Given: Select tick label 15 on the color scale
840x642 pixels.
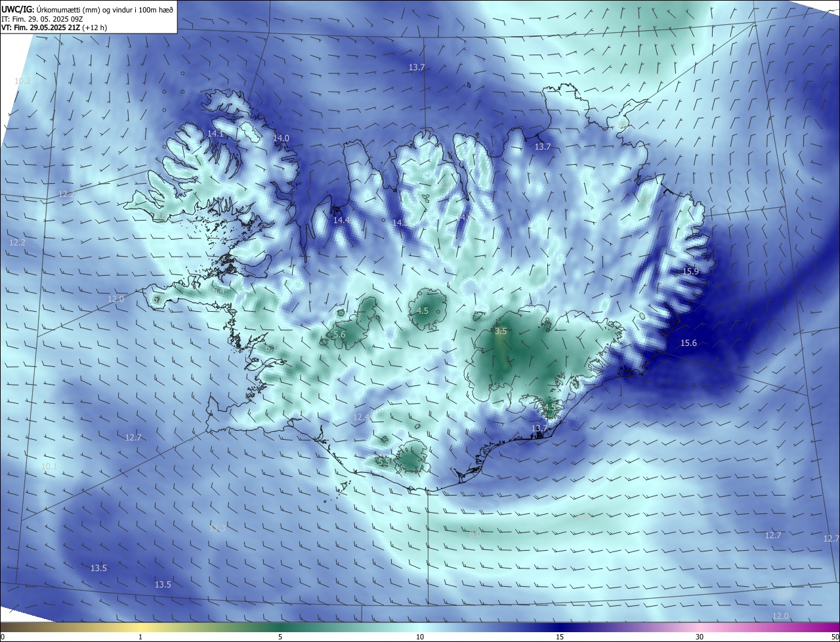Looking at the screenshot, I should [x=560, y=637].
